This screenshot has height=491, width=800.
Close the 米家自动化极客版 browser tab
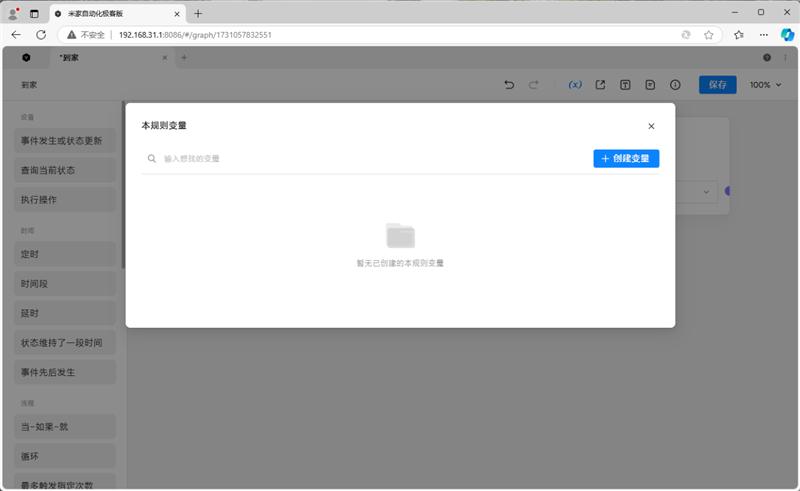[177, 14]
